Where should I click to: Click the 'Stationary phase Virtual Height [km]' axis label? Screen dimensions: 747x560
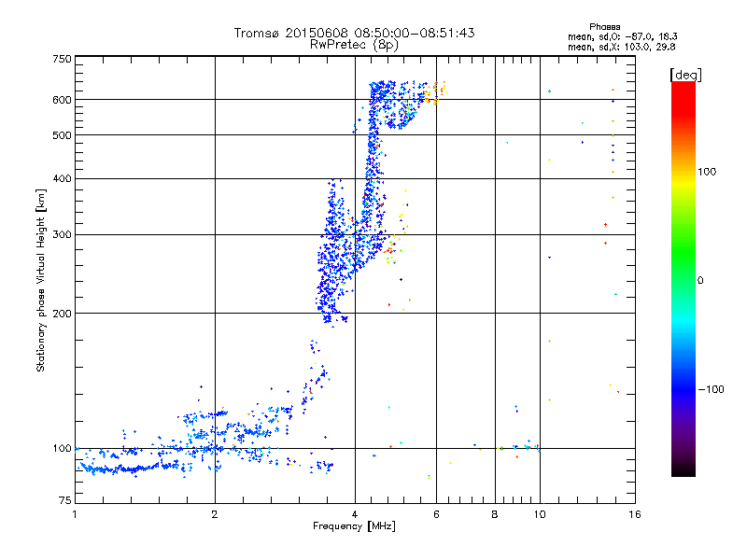pyautogui.click(x=41, y=280)
